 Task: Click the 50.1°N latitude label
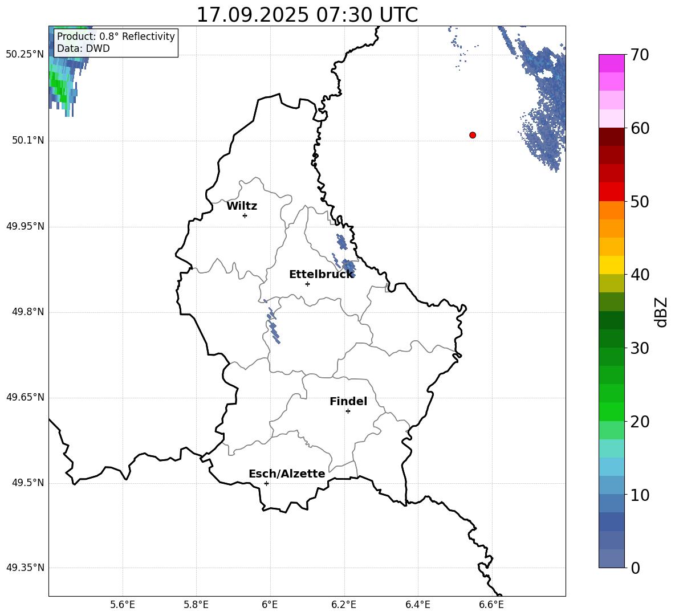pyautogui.click(x=27, y=140)
